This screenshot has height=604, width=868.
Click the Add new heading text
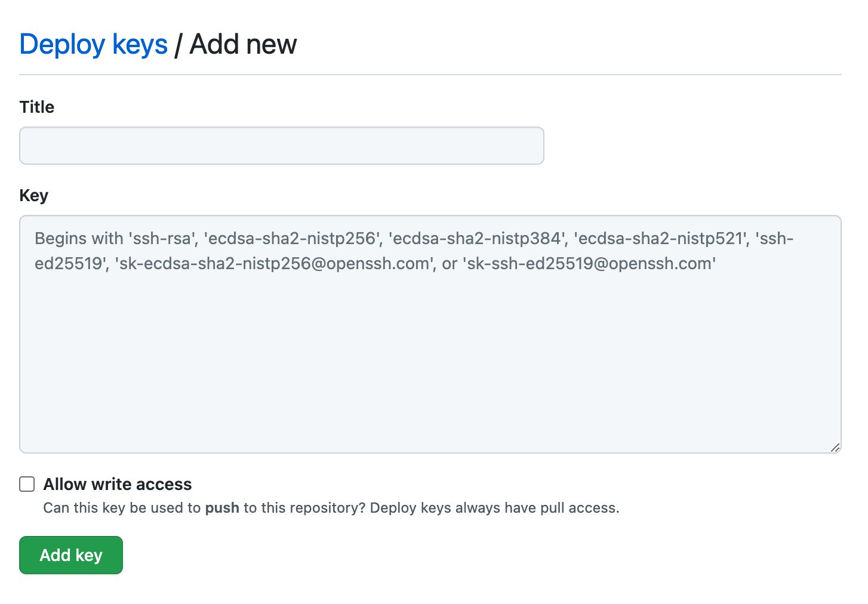(243, 45)
